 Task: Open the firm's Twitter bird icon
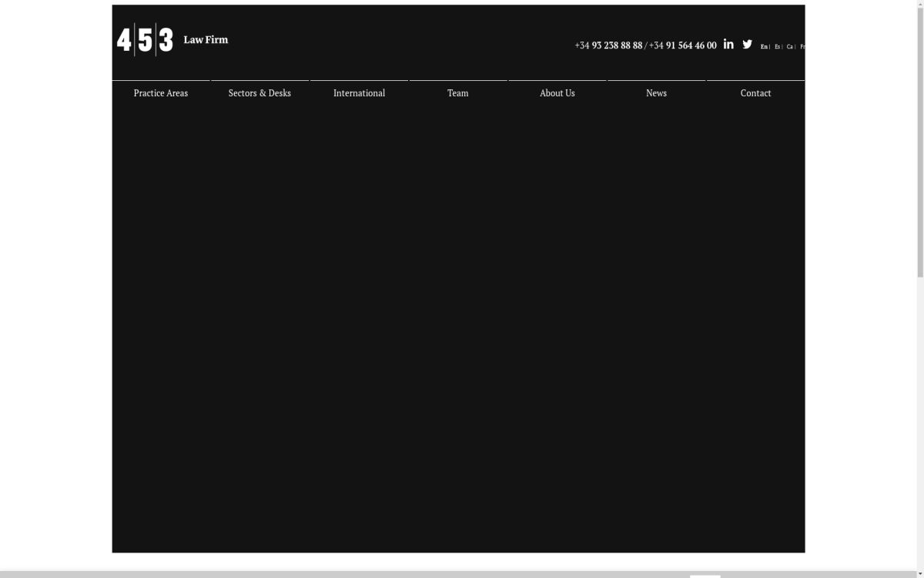pos(747,44)
